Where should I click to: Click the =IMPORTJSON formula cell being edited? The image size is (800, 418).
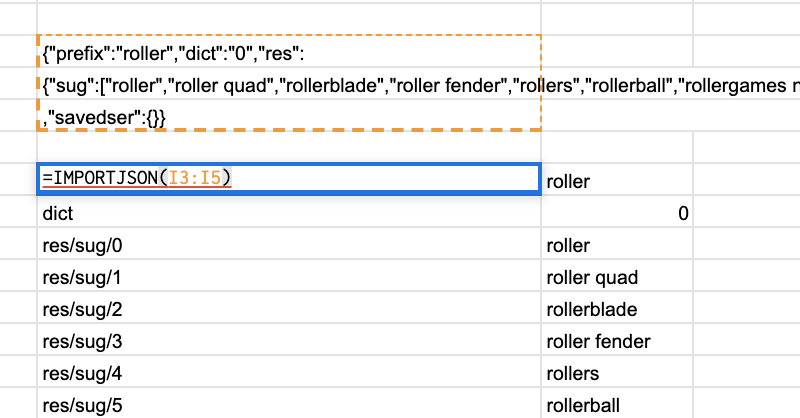tap(289, 178)
